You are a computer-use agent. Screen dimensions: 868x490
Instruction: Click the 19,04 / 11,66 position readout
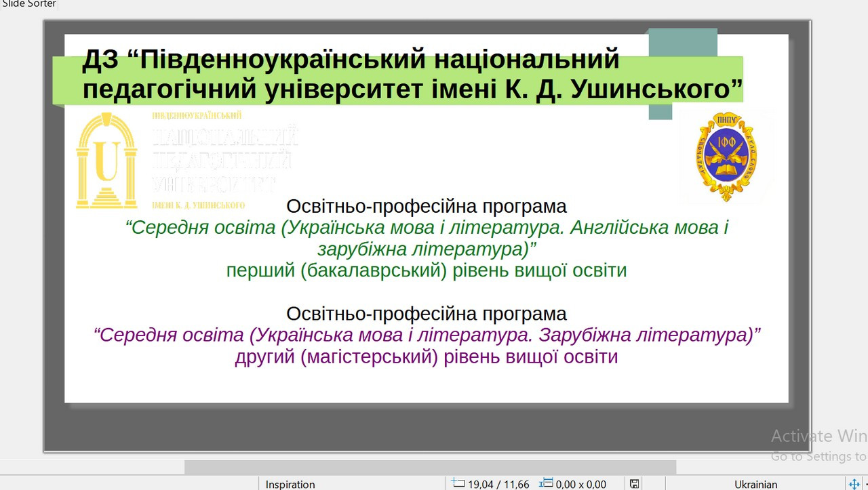coord(498,484)
